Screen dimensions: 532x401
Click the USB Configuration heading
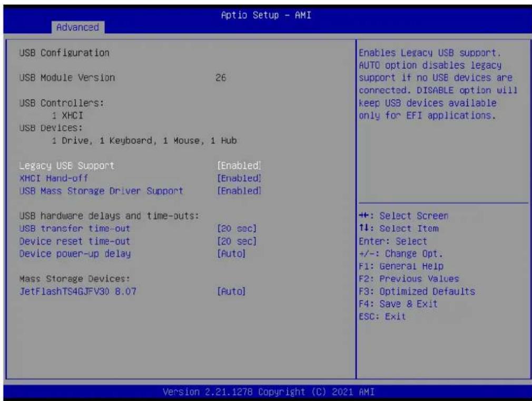[64, 53]
